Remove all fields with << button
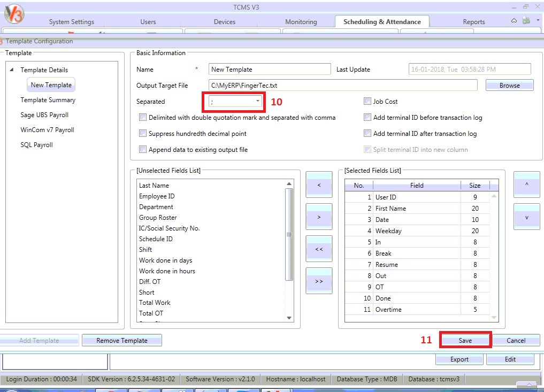This screenshot has height=392, width=544. pos(319,249)
